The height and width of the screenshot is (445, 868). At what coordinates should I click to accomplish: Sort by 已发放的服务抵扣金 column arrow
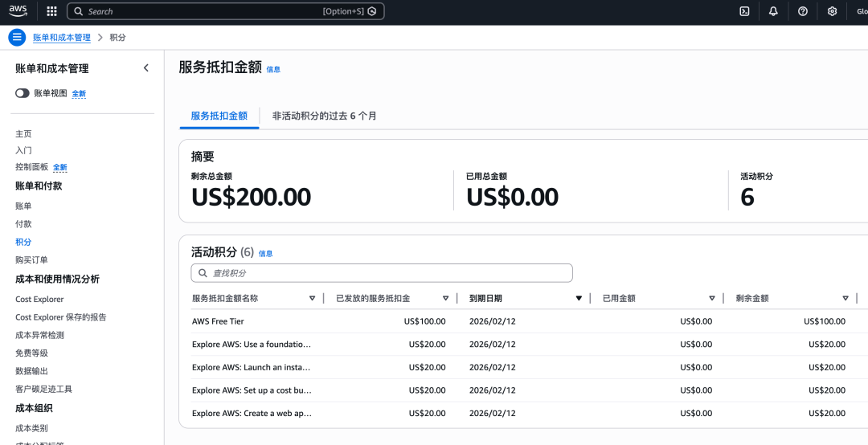tap(445, 298)
